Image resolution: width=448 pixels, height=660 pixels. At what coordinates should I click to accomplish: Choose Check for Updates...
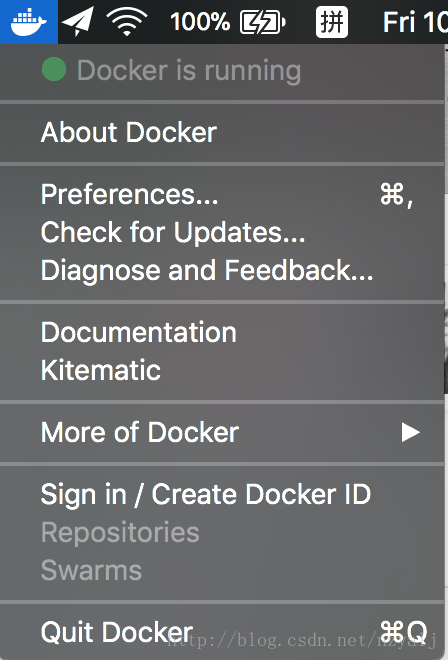(222, 232)
